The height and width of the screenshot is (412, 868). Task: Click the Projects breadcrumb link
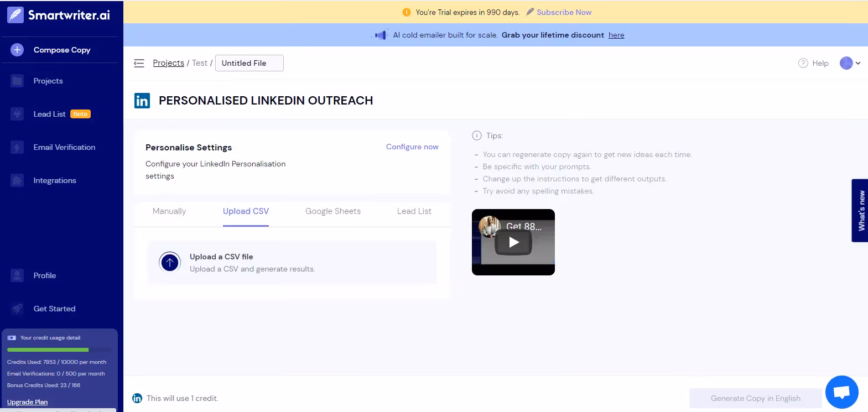click(169, 63)
